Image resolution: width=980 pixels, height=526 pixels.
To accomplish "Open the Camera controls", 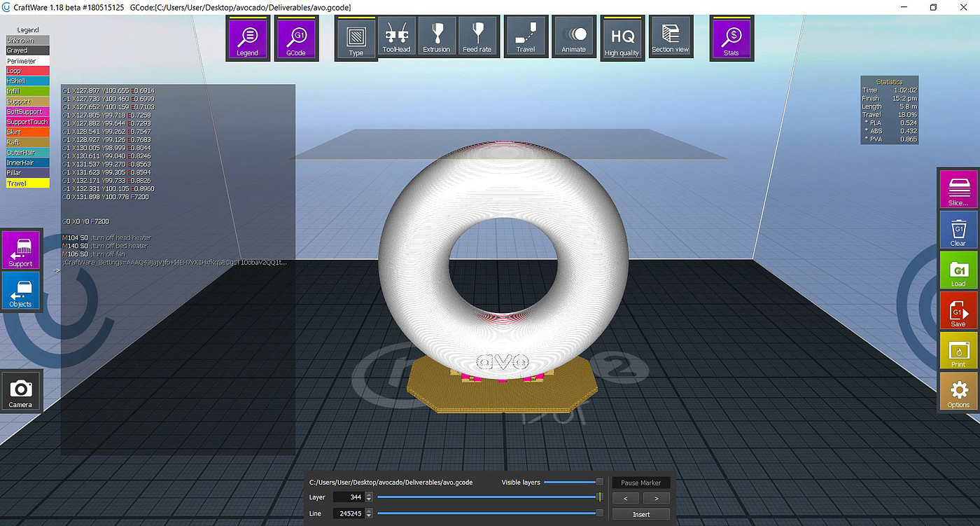I will tap(20, 391).
